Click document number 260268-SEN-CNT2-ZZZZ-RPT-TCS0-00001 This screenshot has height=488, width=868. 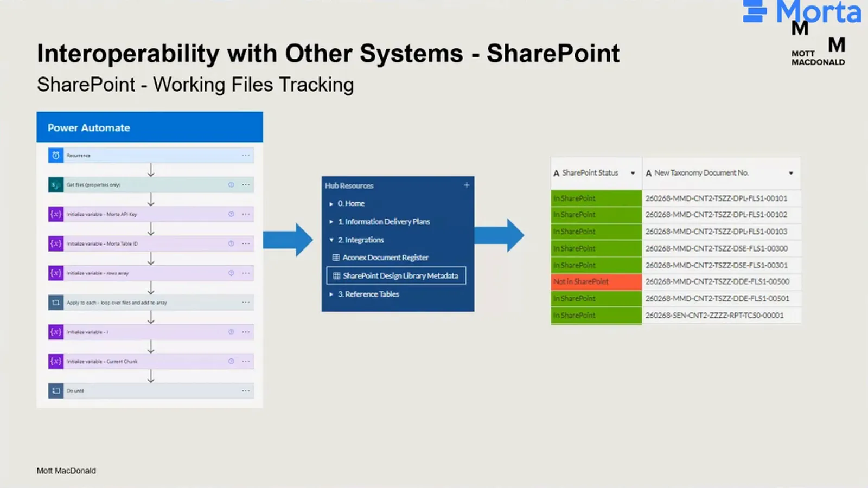click(714, 316)
